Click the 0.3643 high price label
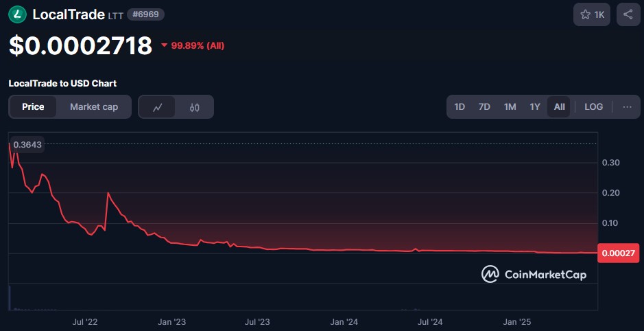 27,145
